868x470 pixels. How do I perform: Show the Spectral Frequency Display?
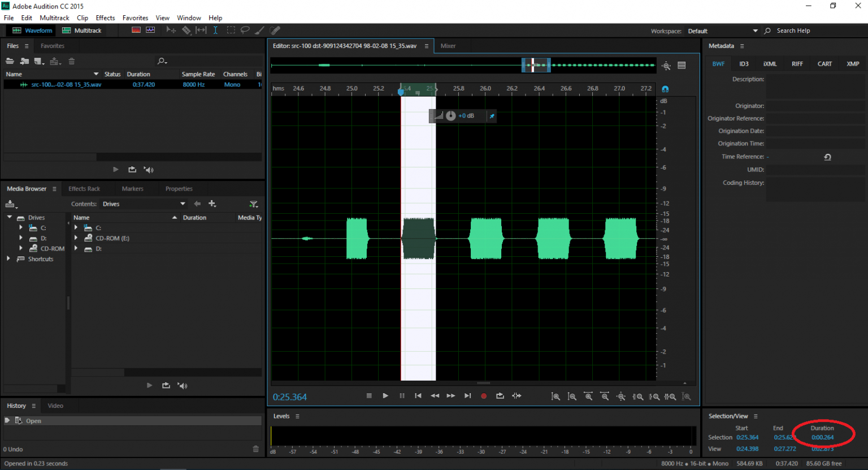coord(136,31)
